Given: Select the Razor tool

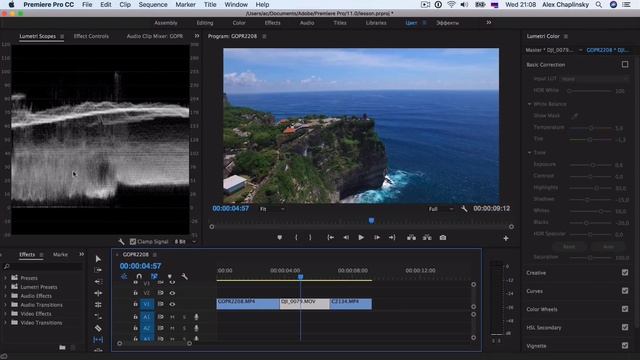Looking at the screenshot, I should click(x=98, y=328).
